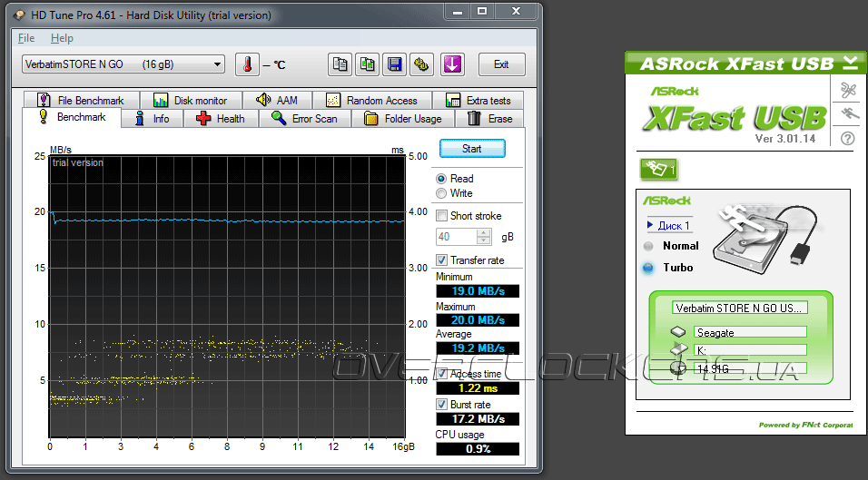Click Minimum 19.0 MB/s value
Screen dimensions: 868x480
(x=478, y=291)
